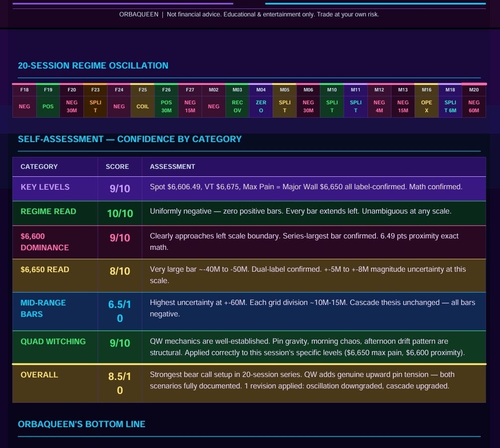
Task: Click the M02 NEG session cell
Action: (214, 100)
